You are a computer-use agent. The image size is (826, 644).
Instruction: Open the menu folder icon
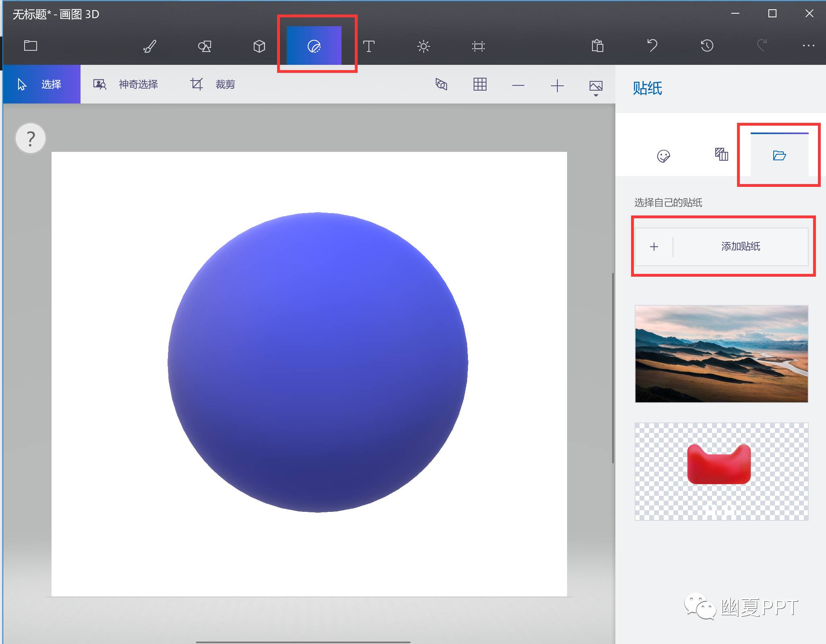point(31,46)
